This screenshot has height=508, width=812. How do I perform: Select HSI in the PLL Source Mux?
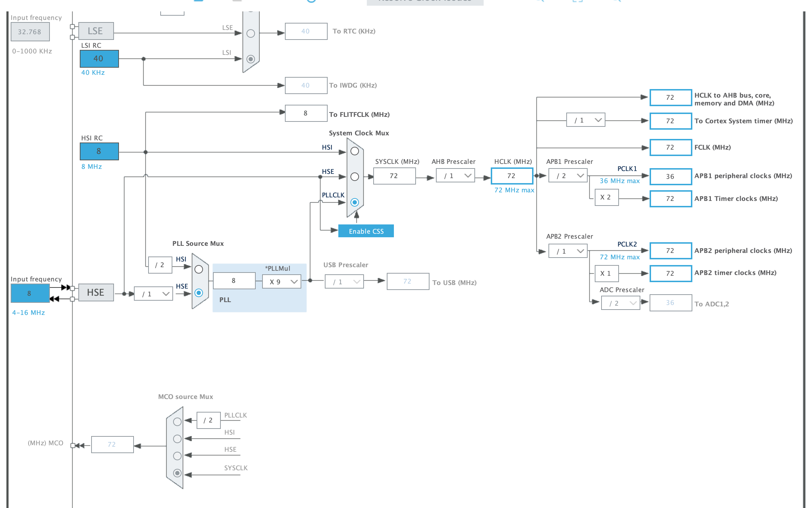click(199, 269)
